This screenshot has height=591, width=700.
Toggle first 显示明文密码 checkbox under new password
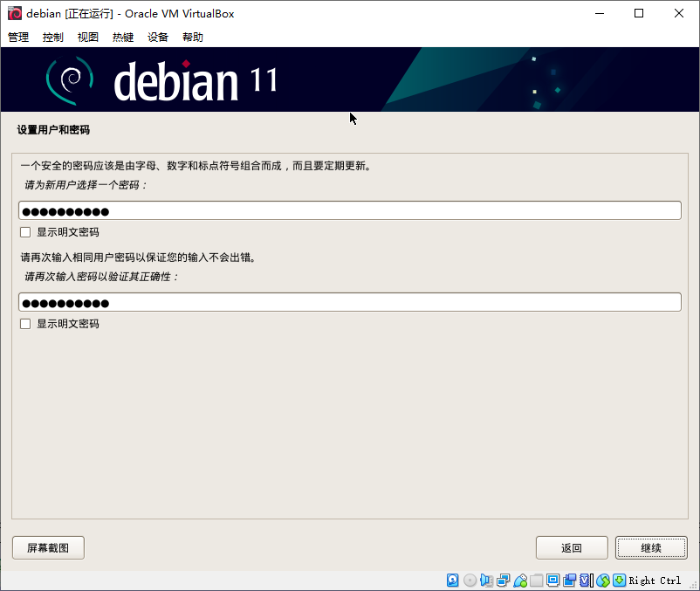[25, 232]
